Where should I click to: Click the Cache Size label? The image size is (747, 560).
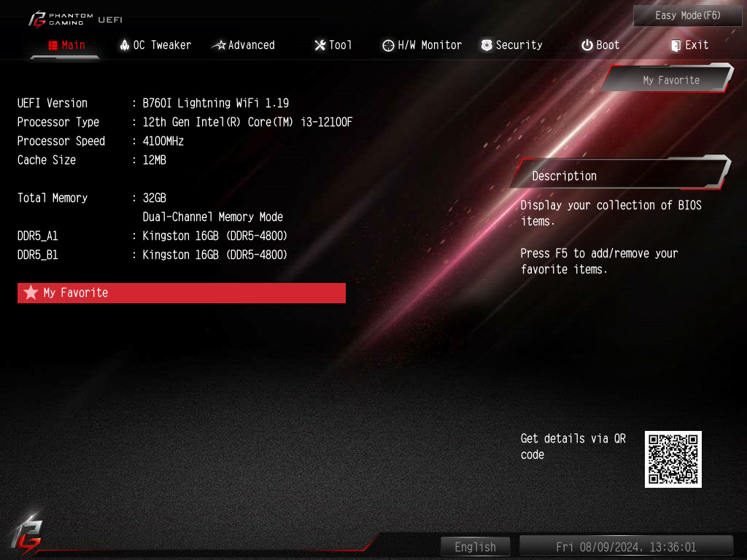47,160
